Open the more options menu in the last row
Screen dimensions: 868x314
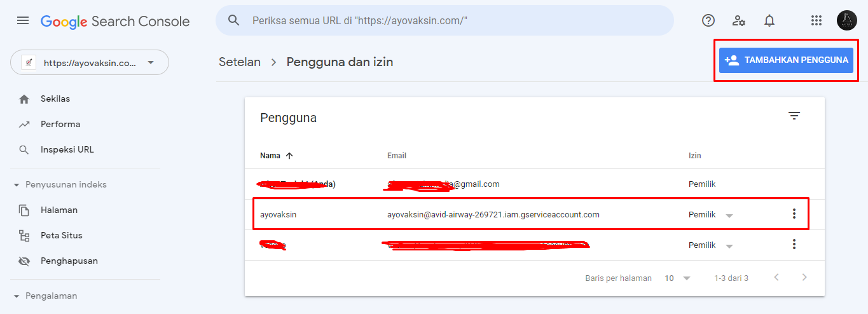point(794,244)
